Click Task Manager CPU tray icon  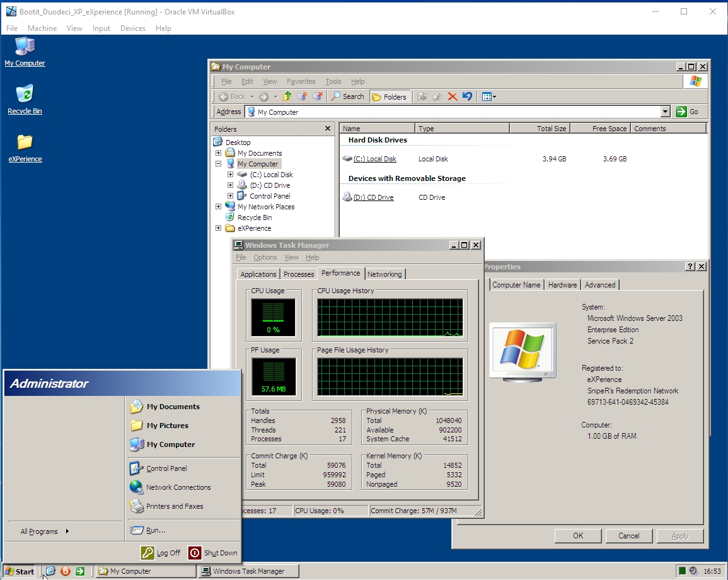point(682,571)
